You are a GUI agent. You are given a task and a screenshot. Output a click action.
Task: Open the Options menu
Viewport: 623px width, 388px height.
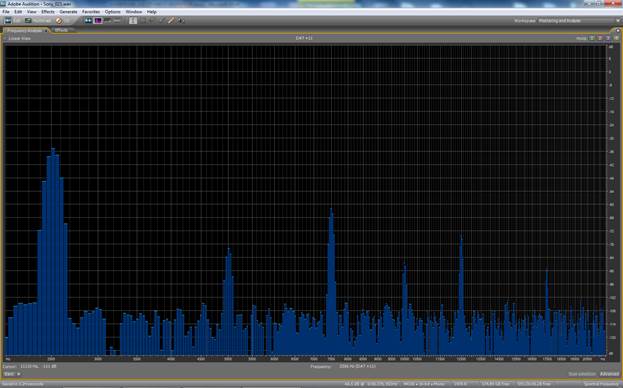[x=112, y=12]
